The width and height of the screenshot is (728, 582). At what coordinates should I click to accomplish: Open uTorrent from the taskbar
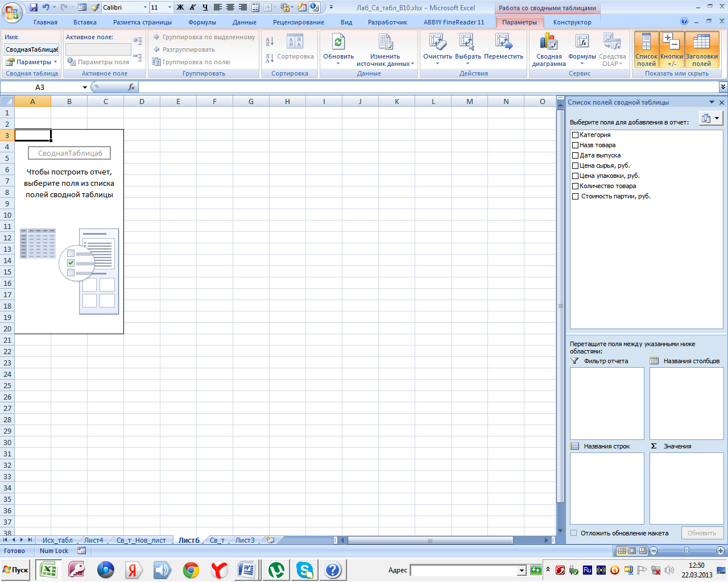(x=276, y=570)
